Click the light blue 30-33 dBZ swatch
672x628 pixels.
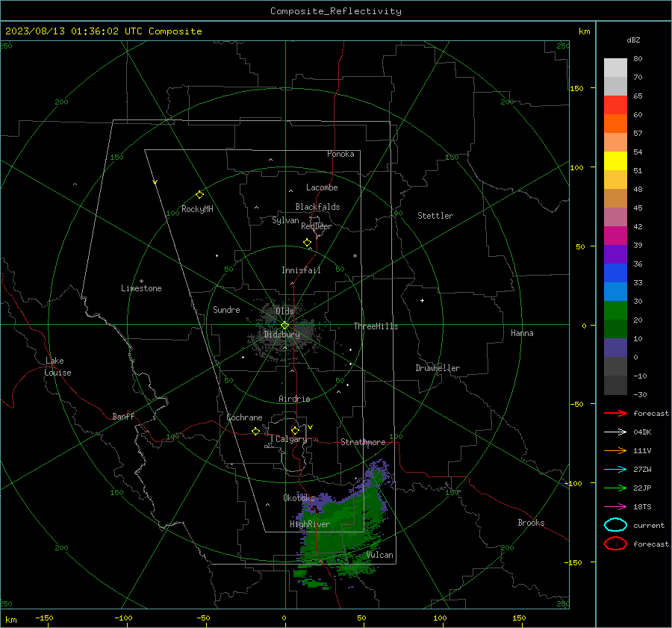point(615,291)
